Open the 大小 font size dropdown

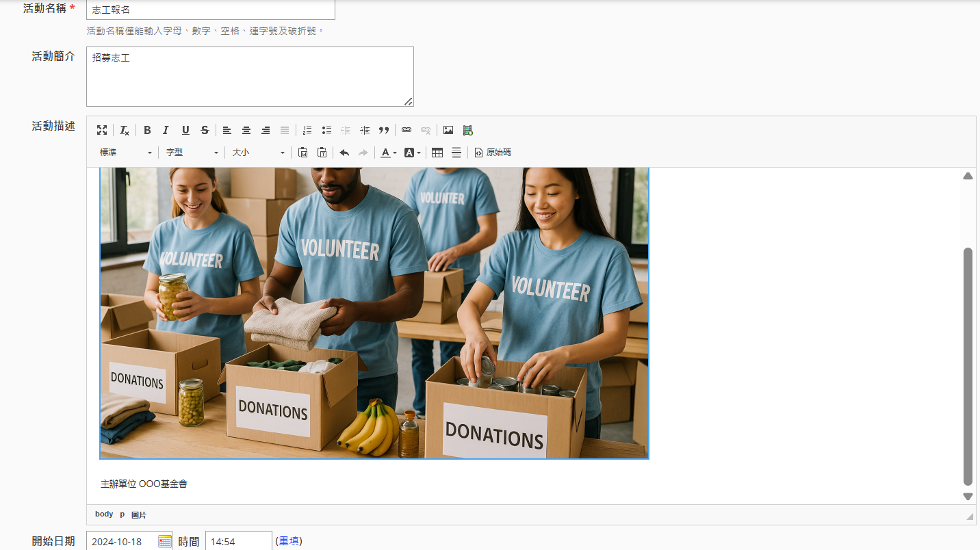click(x=259, y=153)
